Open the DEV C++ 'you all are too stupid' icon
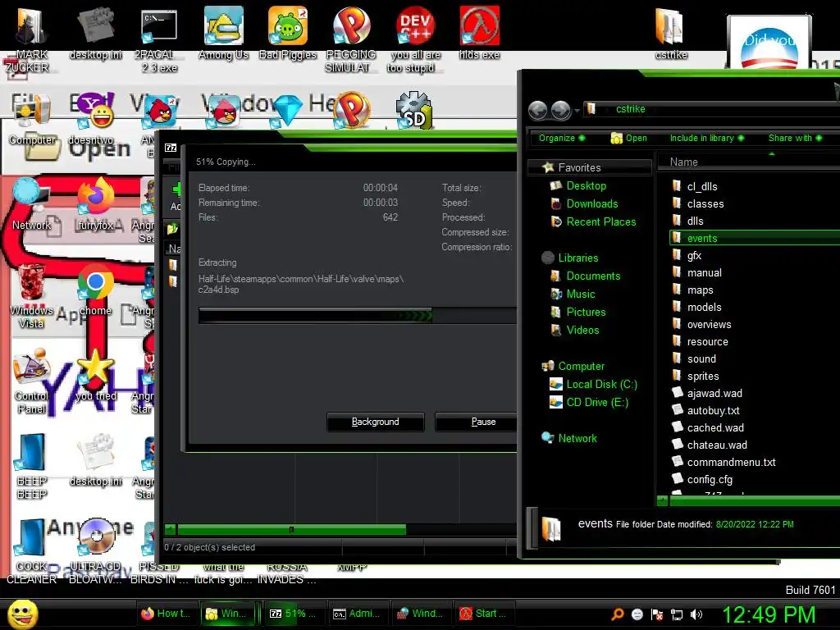The height and width of the screenshot is (630, 840). pos(415,38)
